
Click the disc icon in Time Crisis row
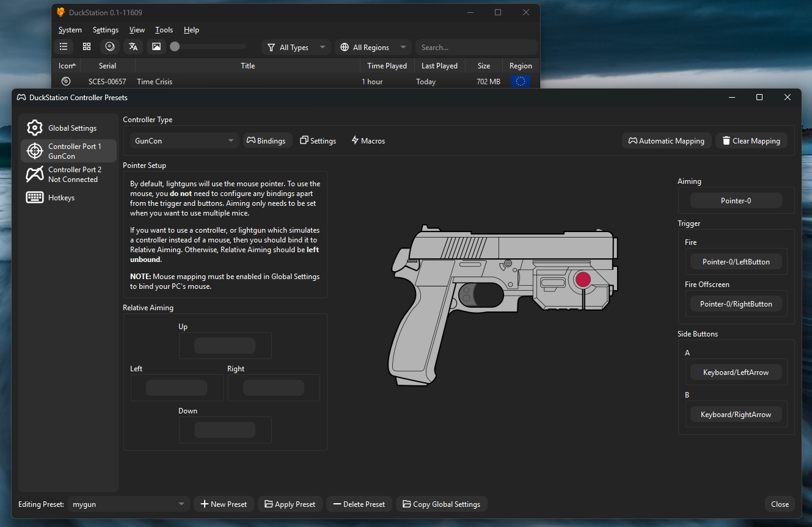point(66,81)
